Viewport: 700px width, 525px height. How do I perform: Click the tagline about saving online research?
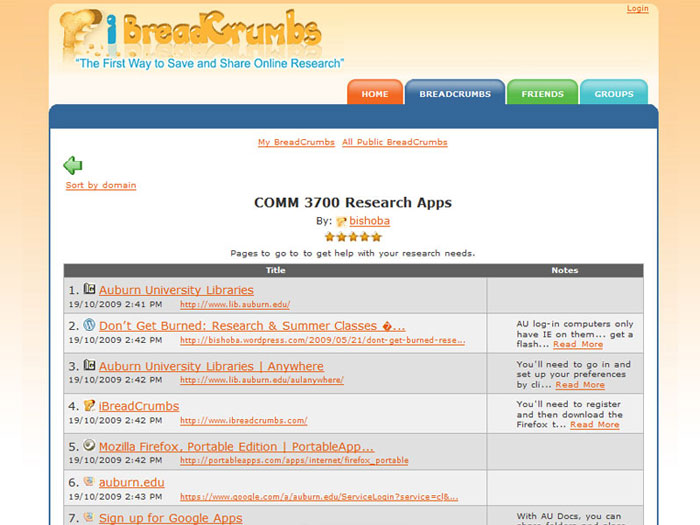tap(210, 63)
